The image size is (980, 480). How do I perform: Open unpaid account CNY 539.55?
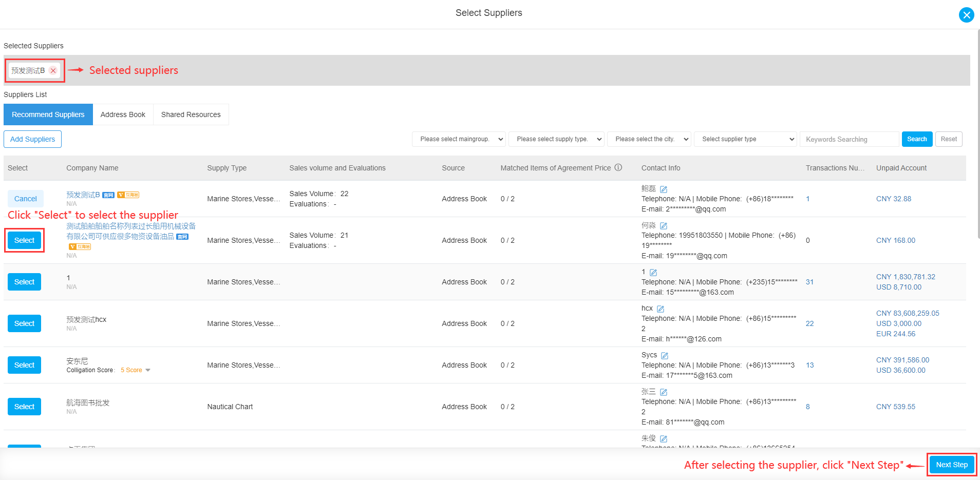click(895, 407)
